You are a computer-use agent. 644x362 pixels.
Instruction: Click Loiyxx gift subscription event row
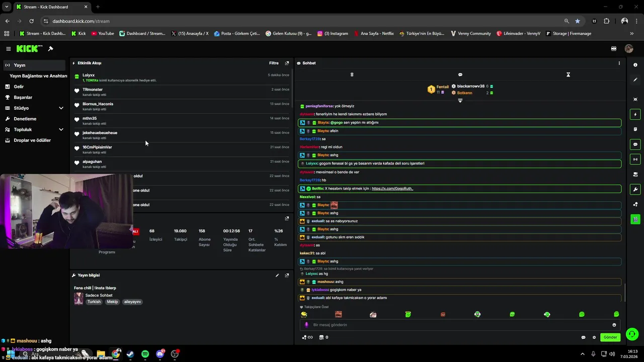coord(181,77)
